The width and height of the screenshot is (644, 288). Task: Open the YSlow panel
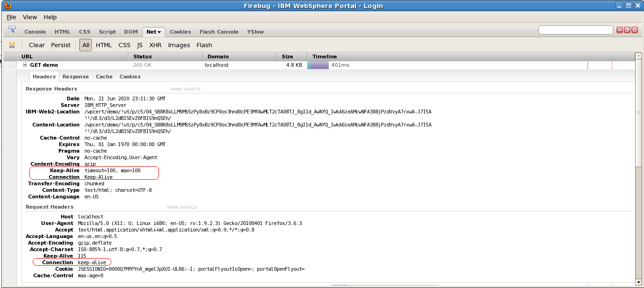[255, 32]
